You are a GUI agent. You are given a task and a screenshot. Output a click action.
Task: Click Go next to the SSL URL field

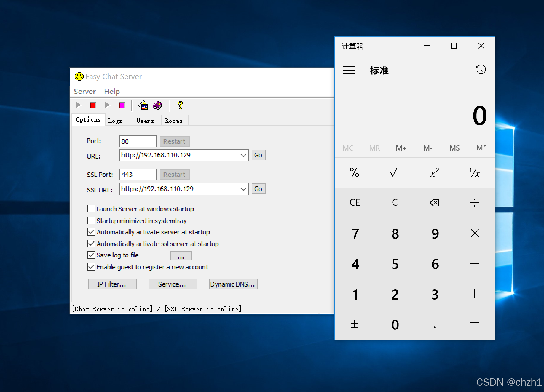pos(259,189)
